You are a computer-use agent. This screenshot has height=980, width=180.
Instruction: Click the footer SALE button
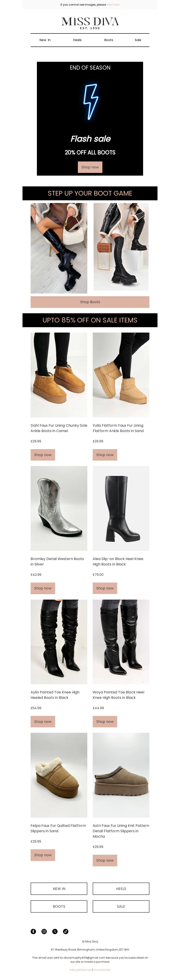121,906
